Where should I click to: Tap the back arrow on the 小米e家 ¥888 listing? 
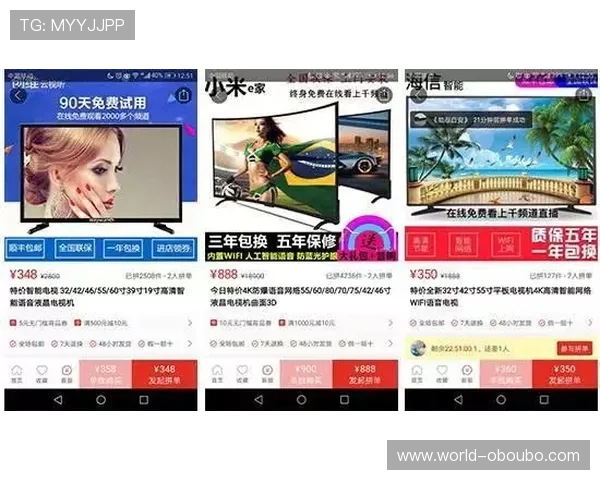pyautogui.click(x=219, y=96)
